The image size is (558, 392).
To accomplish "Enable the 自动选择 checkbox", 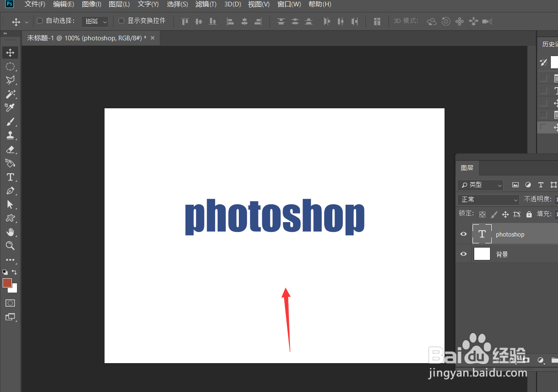I will point(40,21).
